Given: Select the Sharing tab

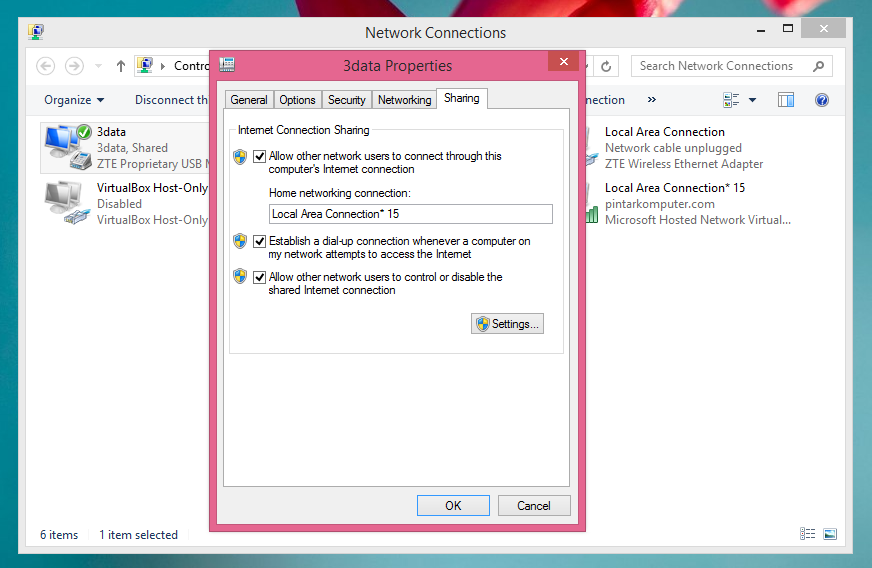Looking at the screenshot, I should [462, 98].
